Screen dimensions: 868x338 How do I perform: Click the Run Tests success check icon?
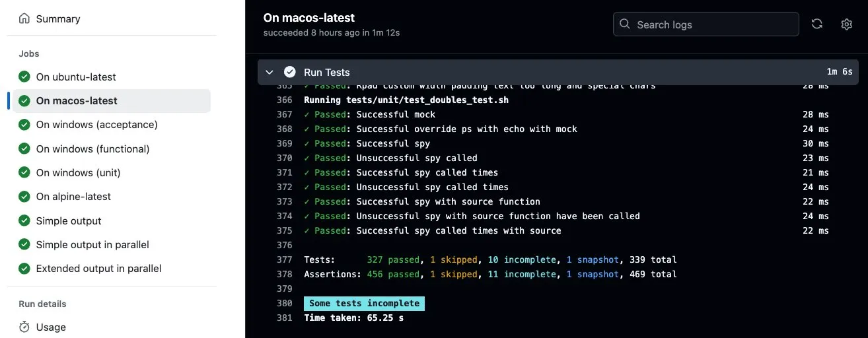[289, 72]
